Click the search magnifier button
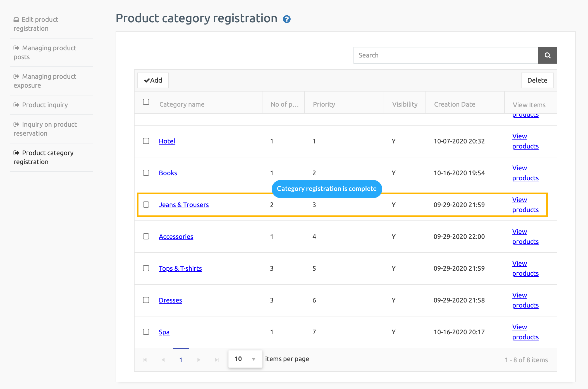588x389 pixels. point(547,55)
